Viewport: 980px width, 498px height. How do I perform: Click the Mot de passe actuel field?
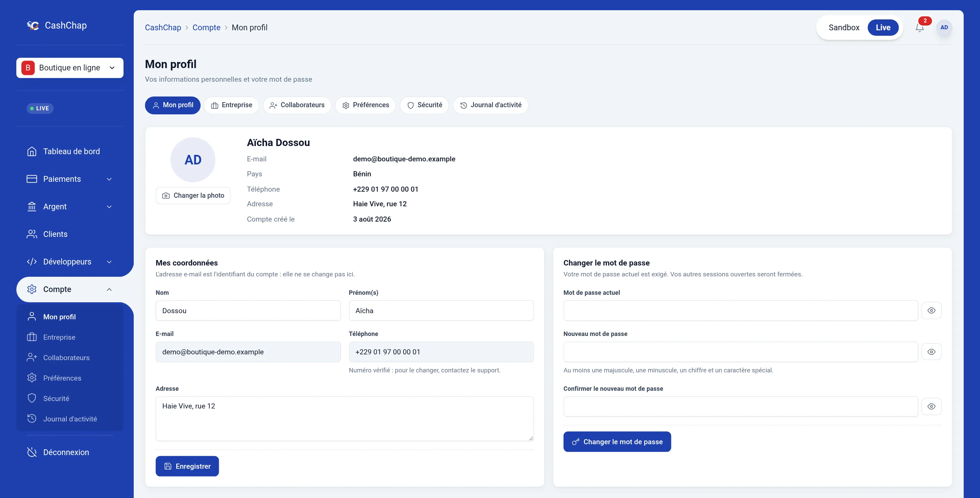740,310
